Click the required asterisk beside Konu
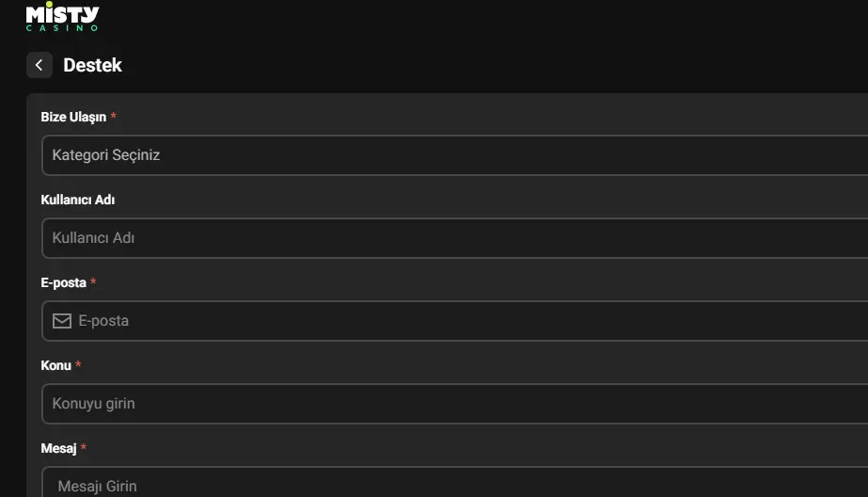 pos(78,365)
